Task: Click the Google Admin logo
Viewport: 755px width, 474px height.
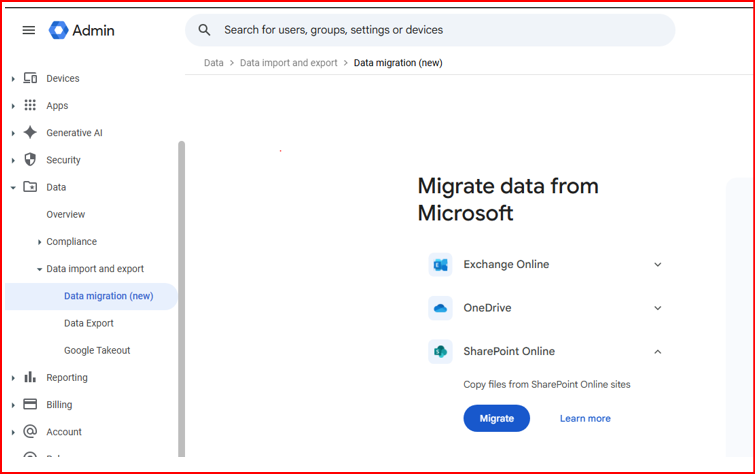Action: [x=82, y=30]
